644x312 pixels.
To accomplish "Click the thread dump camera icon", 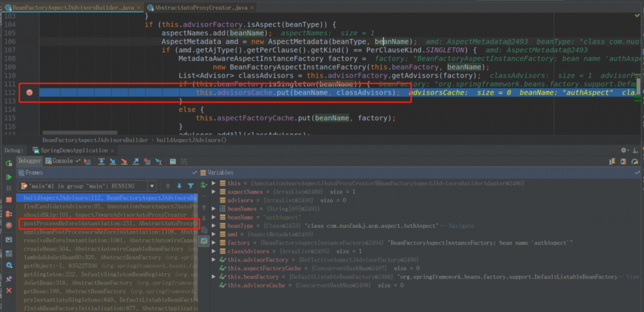I will pyautogui.click(x=8, y=239).
